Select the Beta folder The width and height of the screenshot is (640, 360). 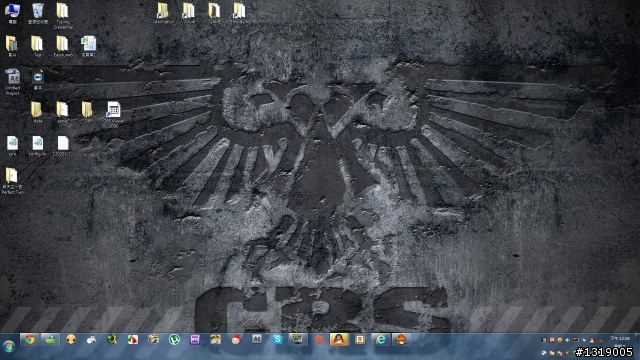(x=37, y=112)
